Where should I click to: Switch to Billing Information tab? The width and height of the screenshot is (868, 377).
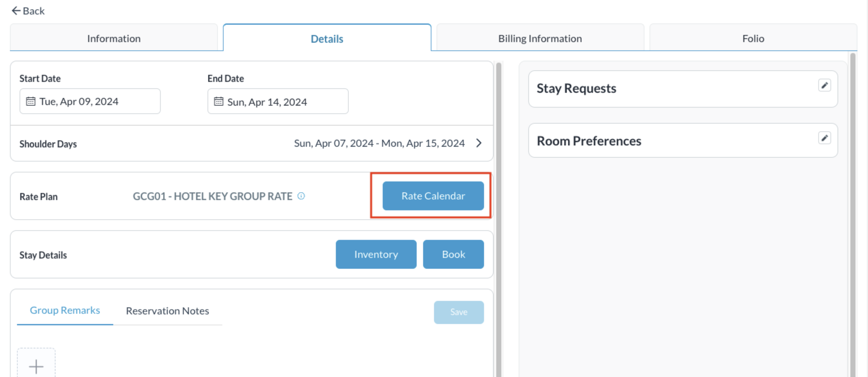click(540, 39)
